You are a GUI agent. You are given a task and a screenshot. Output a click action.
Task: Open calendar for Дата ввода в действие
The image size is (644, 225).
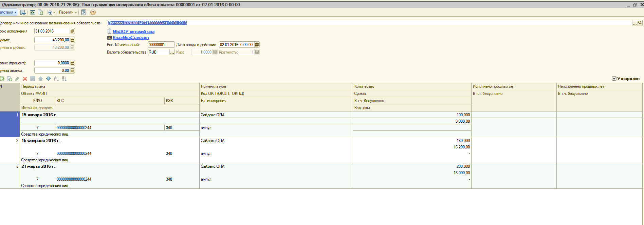[257, 45]
